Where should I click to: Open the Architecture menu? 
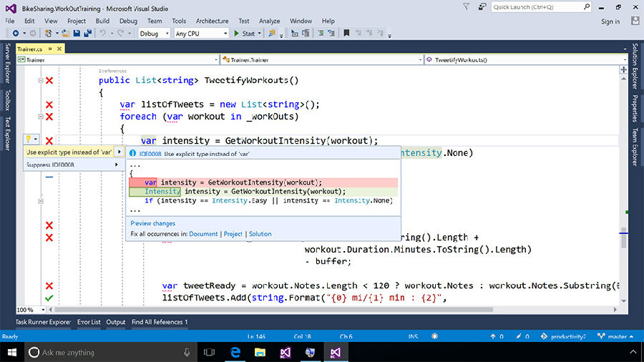(x=212, y=21)
